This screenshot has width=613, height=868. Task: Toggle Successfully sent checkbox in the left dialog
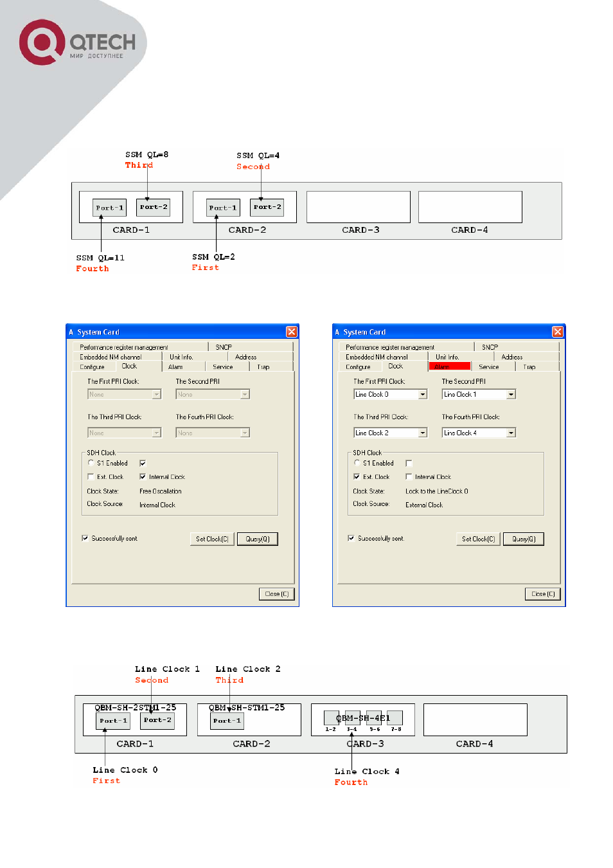85,538
